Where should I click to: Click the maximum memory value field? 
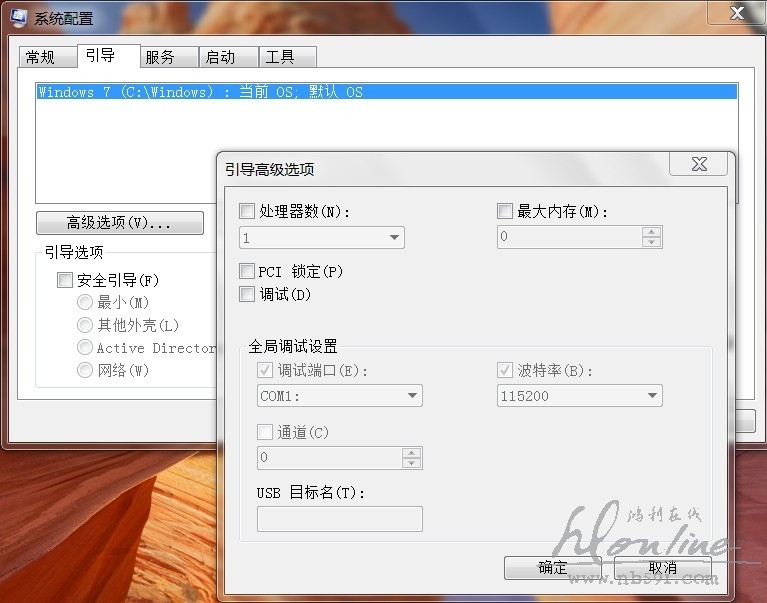tap(570, 237)
